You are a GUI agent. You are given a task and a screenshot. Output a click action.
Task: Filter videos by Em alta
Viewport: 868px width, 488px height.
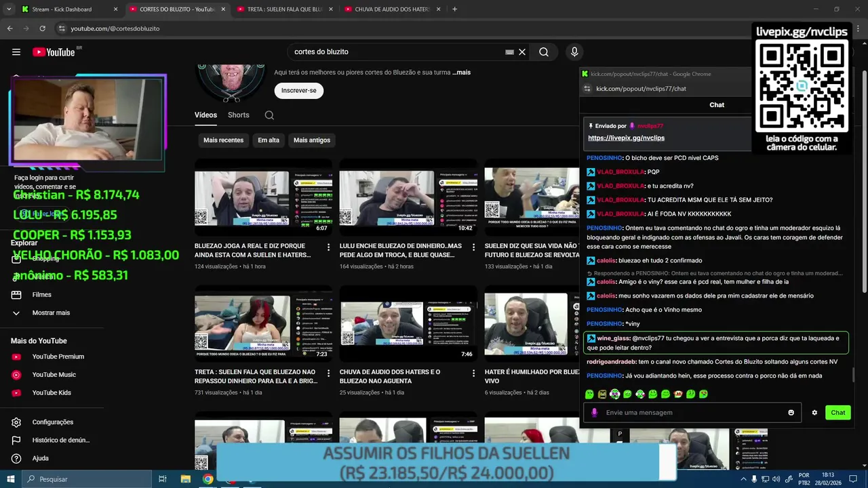point(269,140)
